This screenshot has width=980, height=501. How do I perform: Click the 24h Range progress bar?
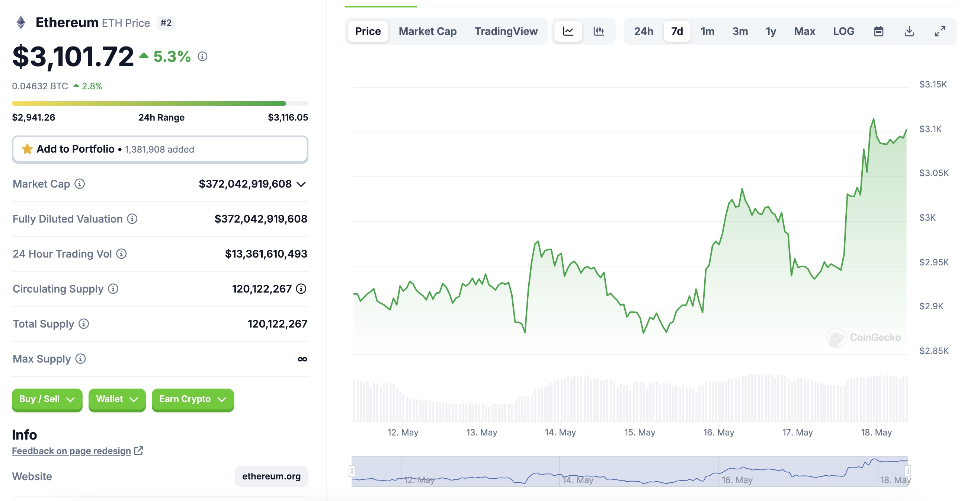coord(160,103)
